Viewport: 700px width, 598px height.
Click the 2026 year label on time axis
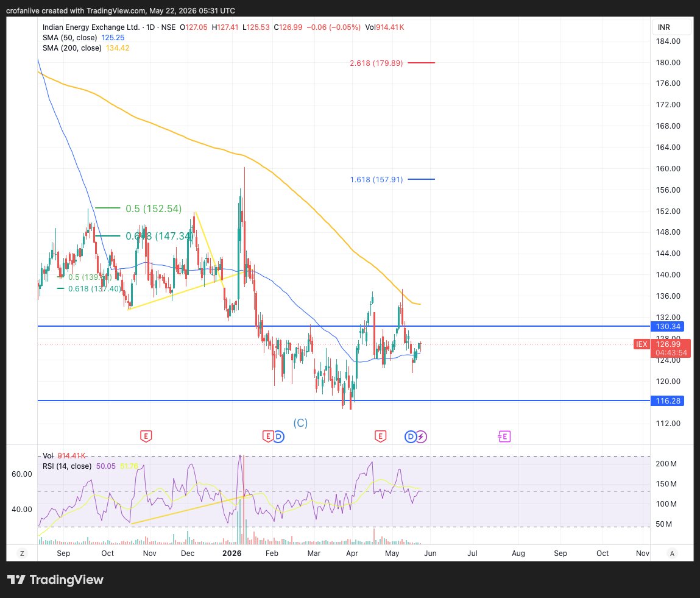[232, 554]
